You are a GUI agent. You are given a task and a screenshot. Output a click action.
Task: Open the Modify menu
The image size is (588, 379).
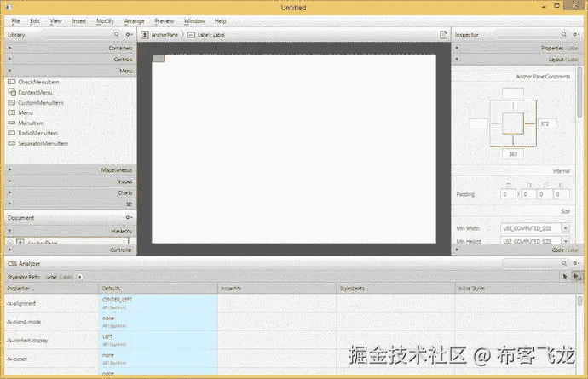(x=105, y=21)
